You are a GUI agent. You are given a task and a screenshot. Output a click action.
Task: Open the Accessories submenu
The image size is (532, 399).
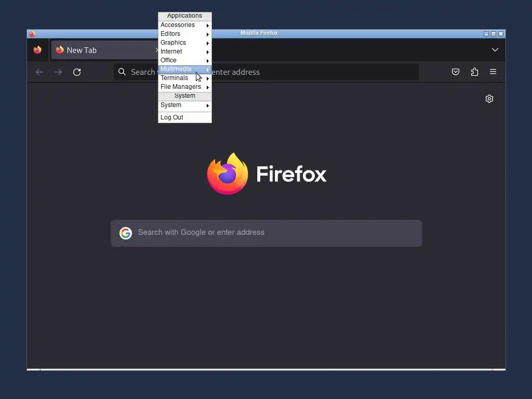184,25
